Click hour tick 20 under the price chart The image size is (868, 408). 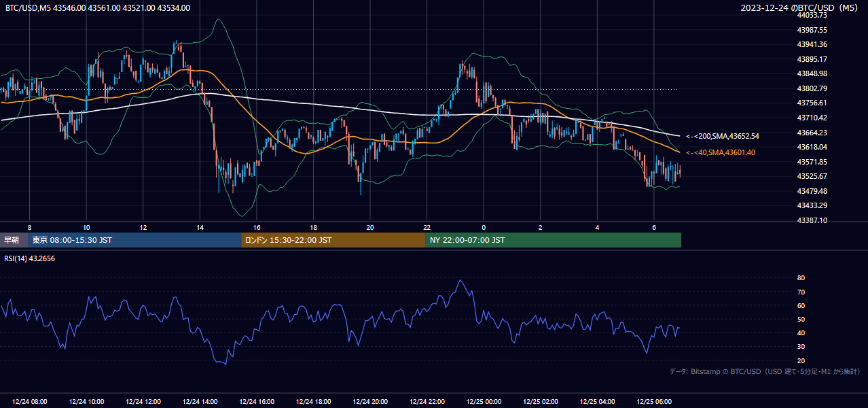tap(369, 227)
